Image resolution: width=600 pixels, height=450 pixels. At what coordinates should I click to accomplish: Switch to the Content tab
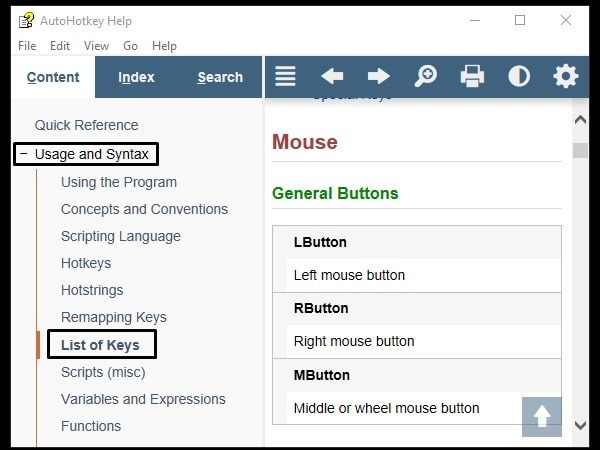[53, 77]
